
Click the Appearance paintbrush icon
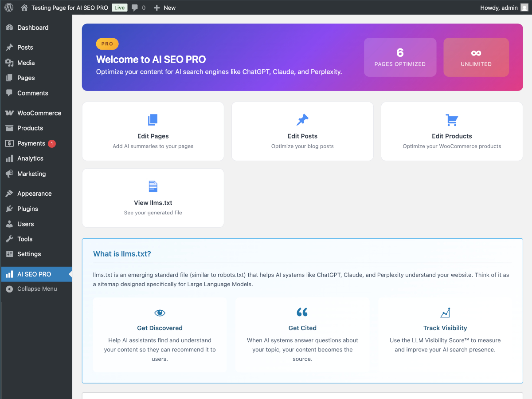[x=9, y=194]
